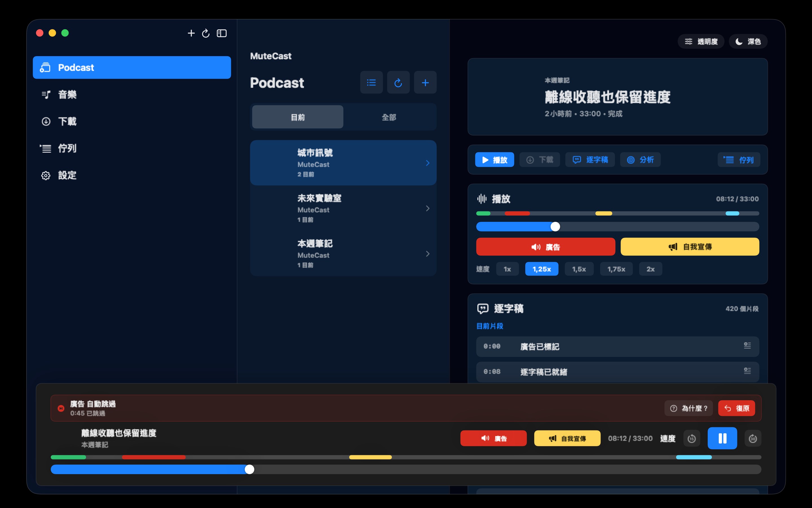The height and width of the screenshot is (508, 812).
Task: Open list view icon beside Podcast heading
Action: pyautogui.click(x=371, y=82)
